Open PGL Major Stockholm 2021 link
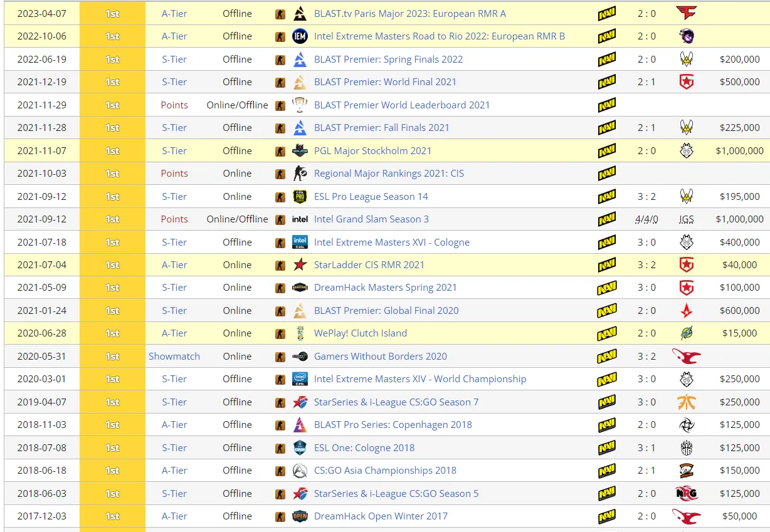 (x=372, y=150)
